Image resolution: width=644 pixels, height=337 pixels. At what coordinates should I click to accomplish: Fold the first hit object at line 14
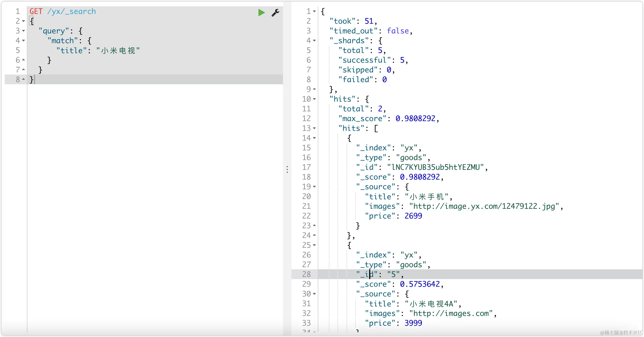point(314,138)
